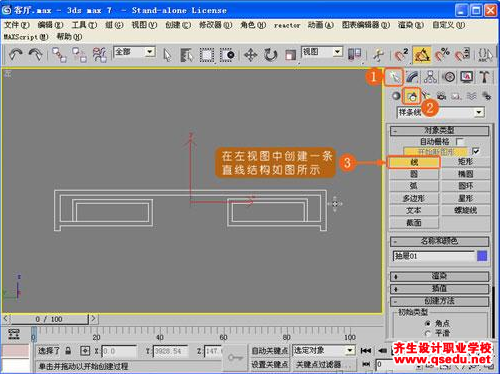Click the Undo arrow in the toolbar

[16, 54]
